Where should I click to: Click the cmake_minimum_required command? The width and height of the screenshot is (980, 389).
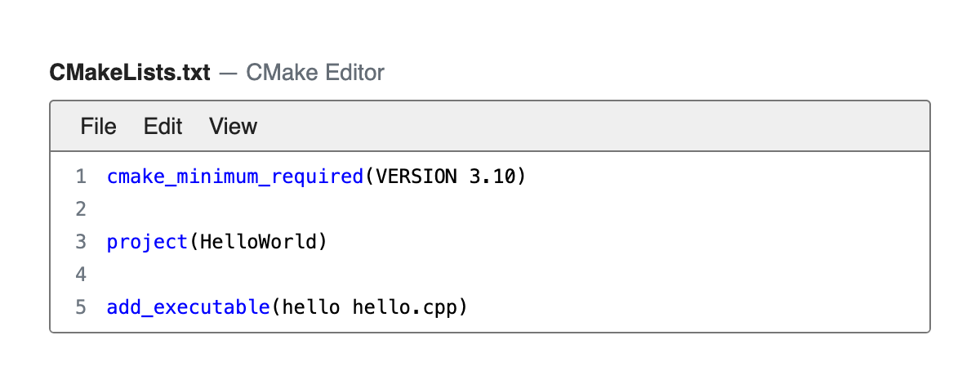pyautogui.click(x=235, y=177)
